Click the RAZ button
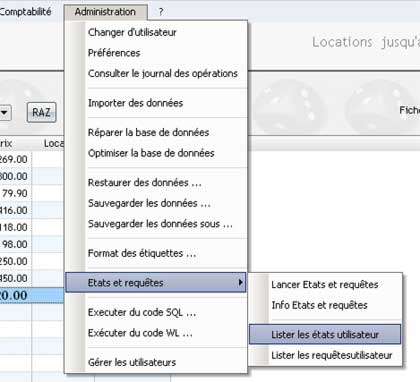This screenshot has height=382, width=420. pos(41,112)
